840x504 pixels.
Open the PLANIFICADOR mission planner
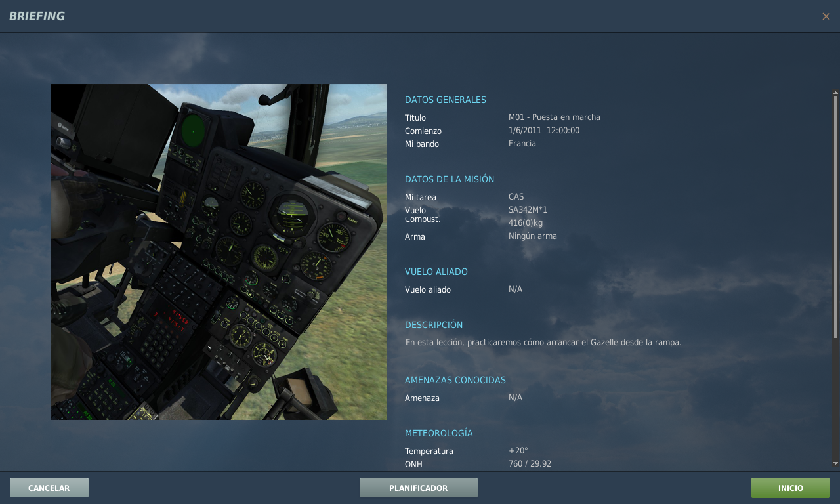coord(418,488)
